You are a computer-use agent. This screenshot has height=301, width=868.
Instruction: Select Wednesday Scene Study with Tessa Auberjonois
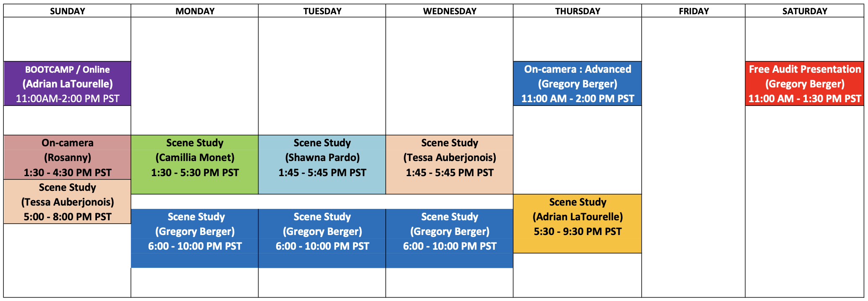click(450, 165)
